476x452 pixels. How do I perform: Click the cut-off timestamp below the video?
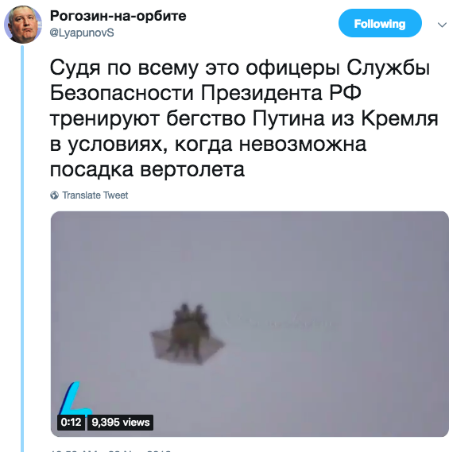[x=110, y=450]
